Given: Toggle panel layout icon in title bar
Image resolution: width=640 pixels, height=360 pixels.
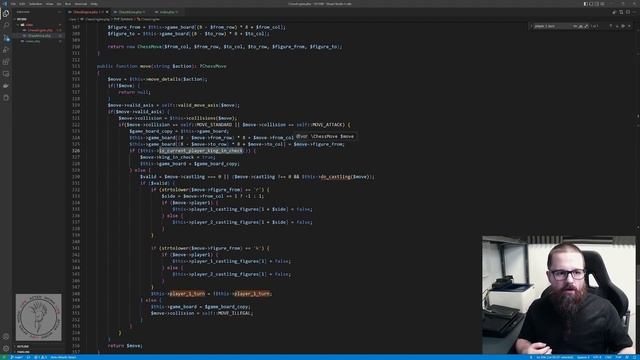Looking at the screenshot, I should [591, 4].
